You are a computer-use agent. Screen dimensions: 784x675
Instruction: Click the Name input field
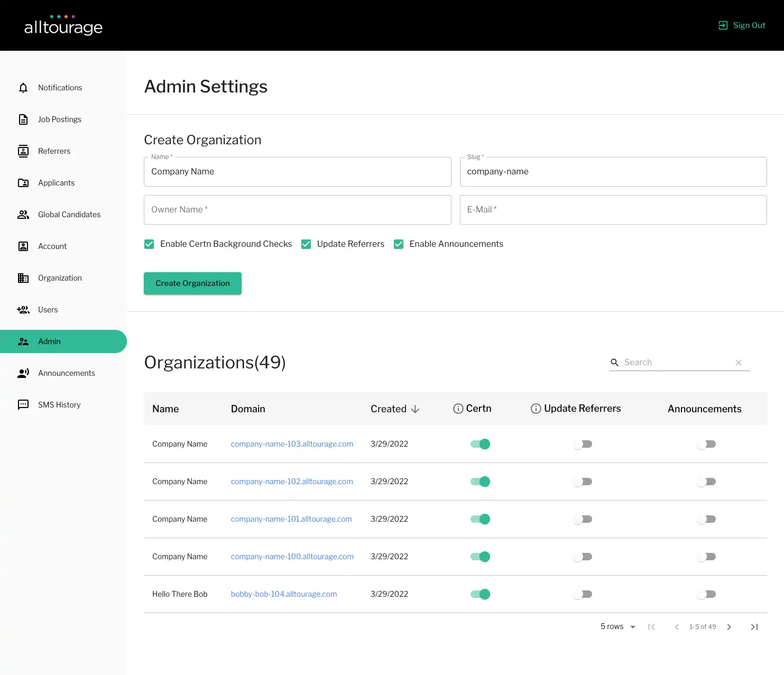point(298,172)
